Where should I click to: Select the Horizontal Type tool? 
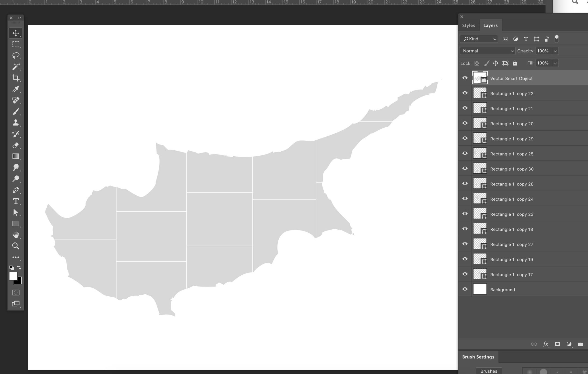(x=16, y=201)
